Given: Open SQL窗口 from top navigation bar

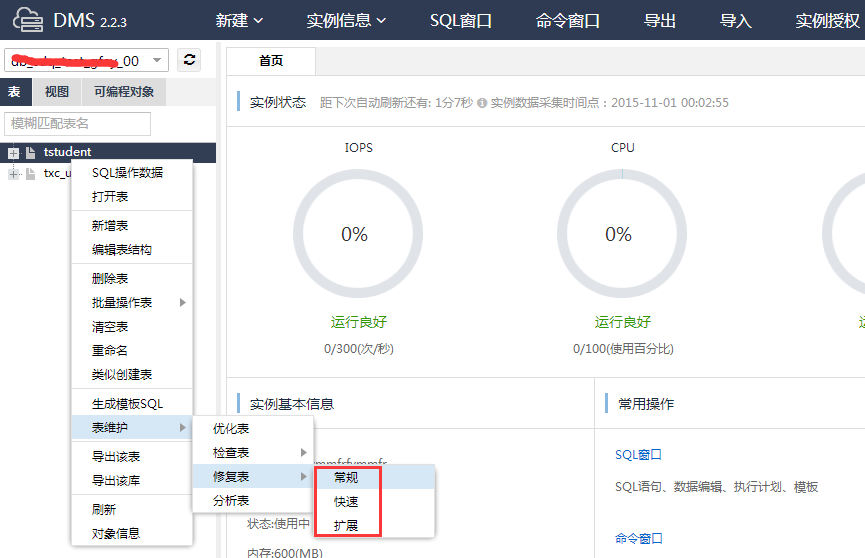Looking at the screenshot, I should 461,20.
